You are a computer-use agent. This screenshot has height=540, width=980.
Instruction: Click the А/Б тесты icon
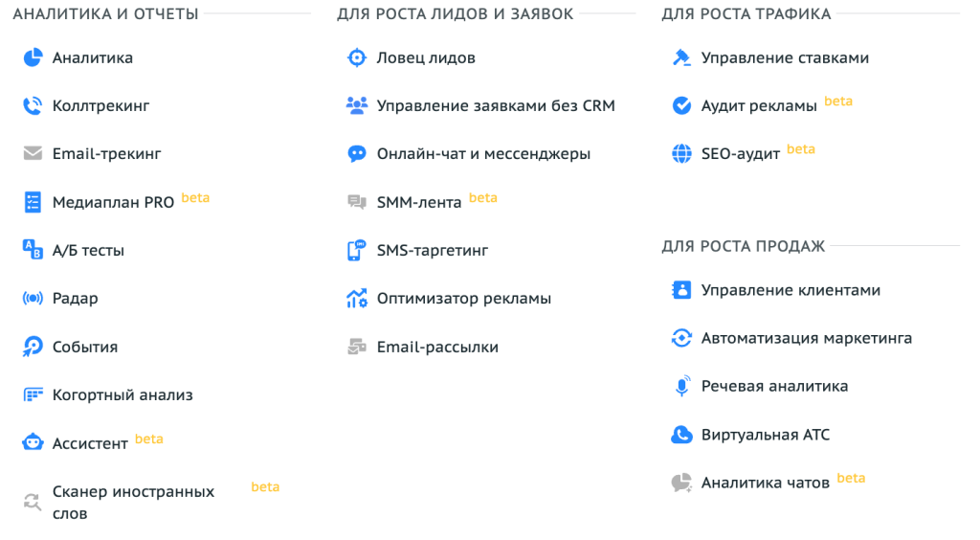click(33, 249)
